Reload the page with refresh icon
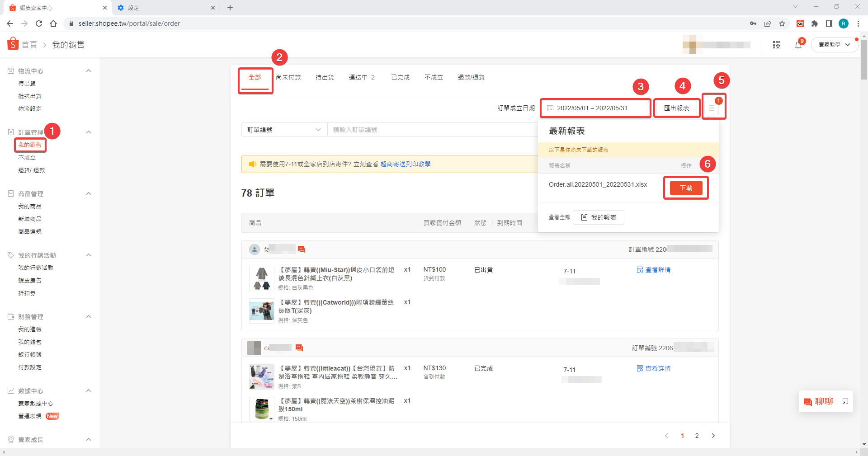The width and height of the screenshot is (868, 456). 39,24
